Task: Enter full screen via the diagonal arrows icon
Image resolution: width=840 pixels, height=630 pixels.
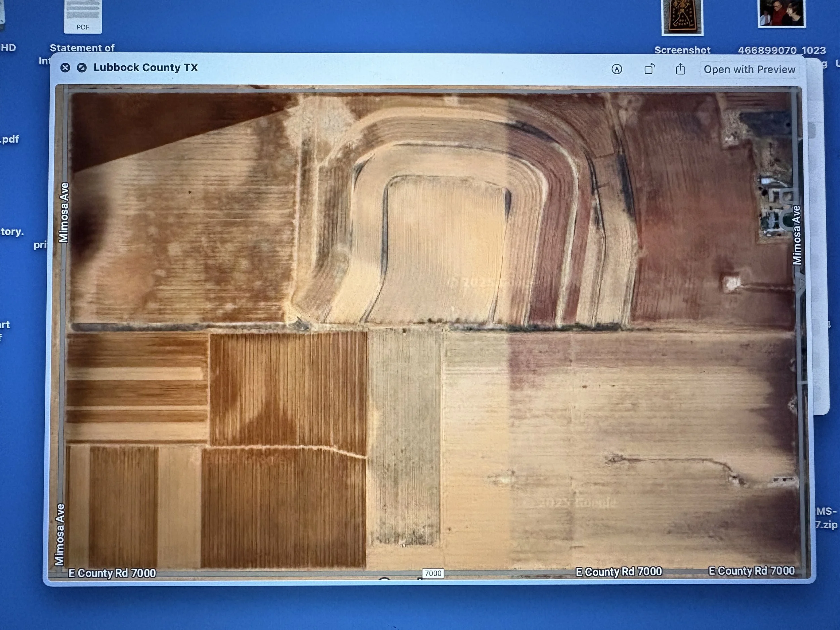Action: tap(82, 68)
